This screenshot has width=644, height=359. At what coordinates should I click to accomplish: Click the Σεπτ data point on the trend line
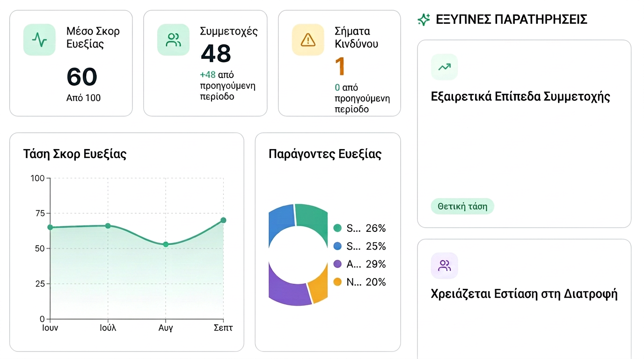pyautogui.click(x=223, y=220)
